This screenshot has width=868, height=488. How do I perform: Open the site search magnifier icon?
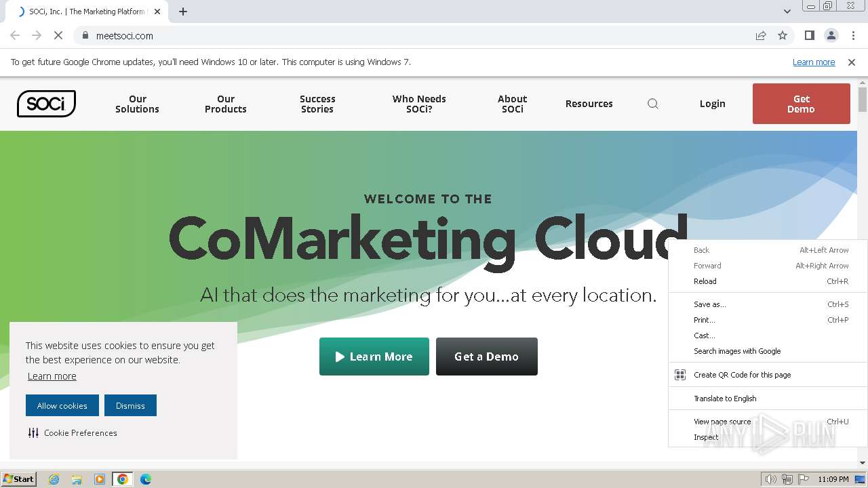pos(652,104)
